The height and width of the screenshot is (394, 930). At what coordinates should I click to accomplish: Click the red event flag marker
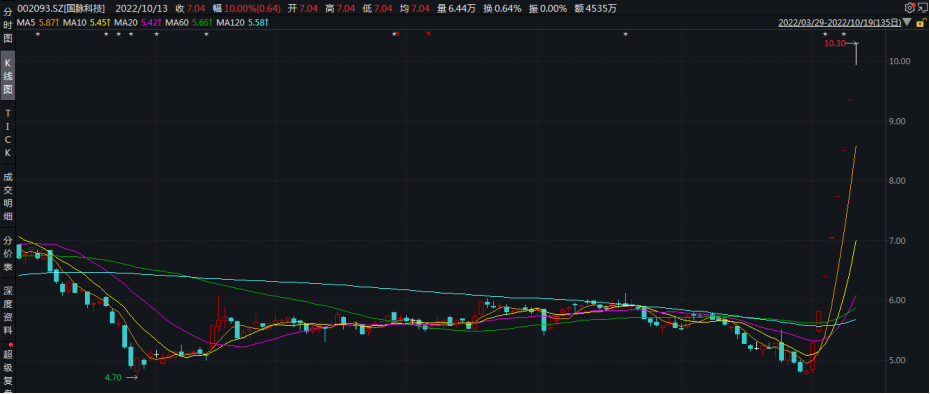click(x=427, y=34)
